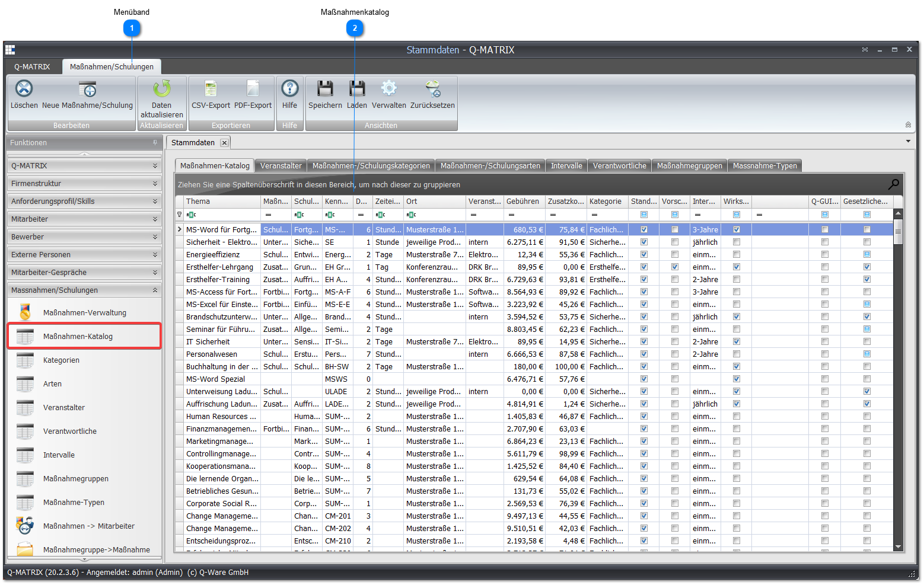
Task: Open the document tab list dropdown arrow
Action: coord(908,142)
